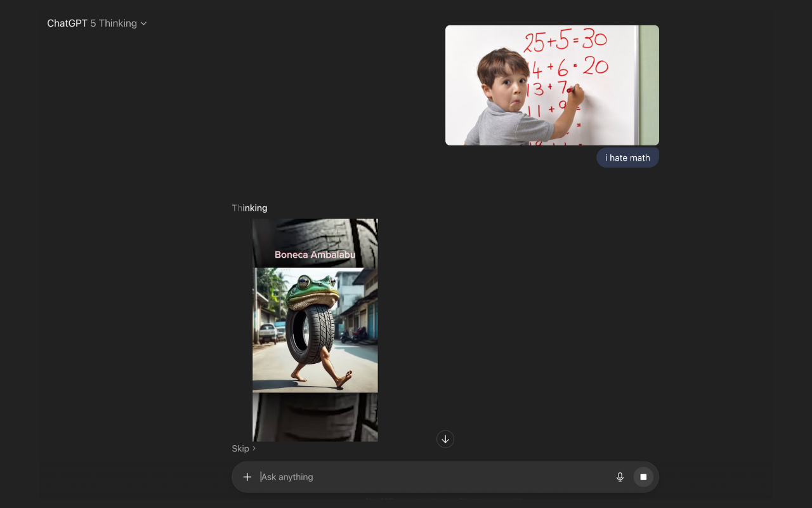The image size is (812, 508).
Task: Expand the Thinking status label
Action: [249, 208]
